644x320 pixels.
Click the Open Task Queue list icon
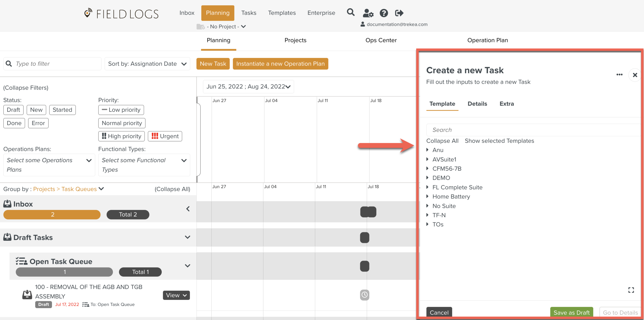tap(21, 261)
